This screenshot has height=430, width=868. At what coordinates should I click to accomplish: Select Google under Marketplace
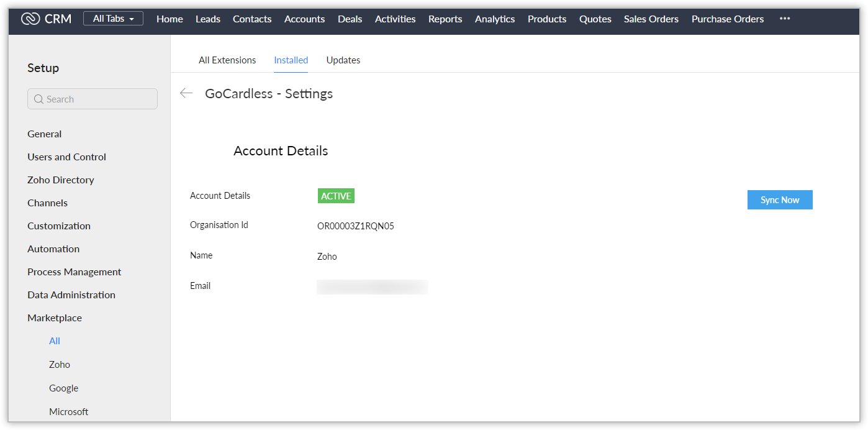coord(64,388)
